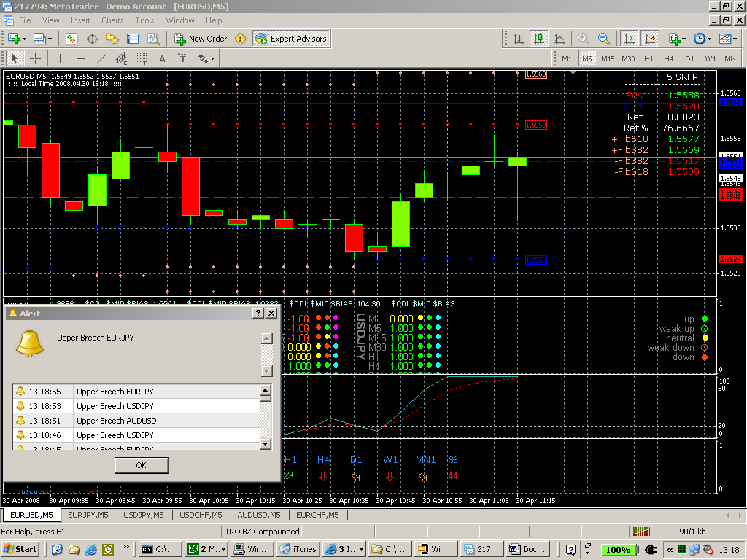Open the Alert dialog help button

(258, 314)
